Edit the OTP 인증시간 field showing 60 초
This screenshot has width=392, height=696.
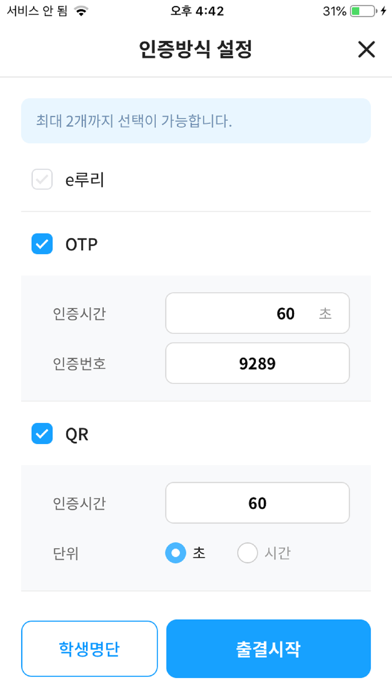click(x=257, y=313)
